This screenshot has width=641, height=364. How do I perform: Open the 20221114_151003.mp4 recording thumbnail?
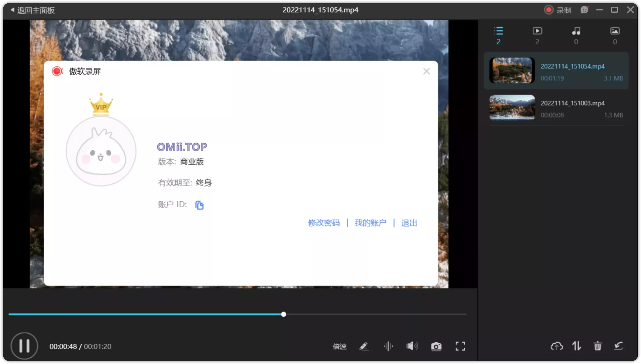pos(512,108)
